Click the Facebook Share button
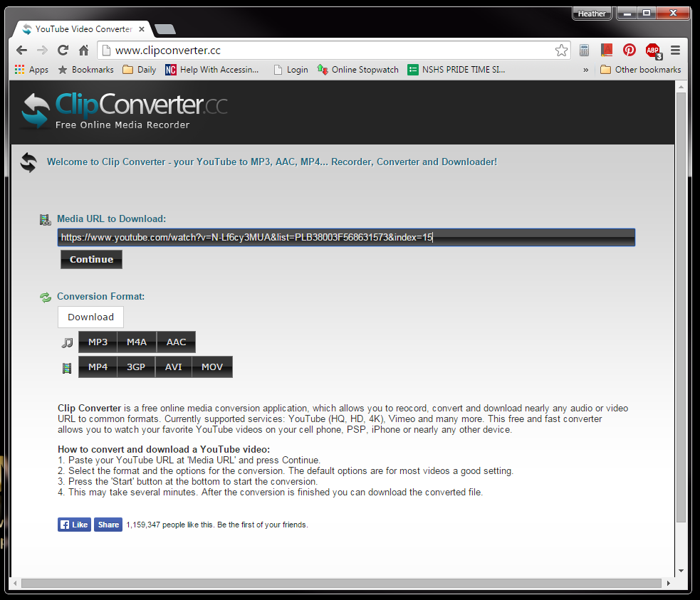The height and width of the screenshot is (600, 700). 108,525
